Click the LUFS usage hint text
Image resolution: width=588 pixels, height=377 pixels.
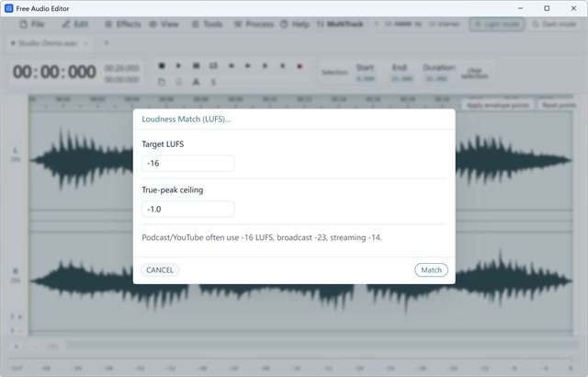pyautogui.click(x=262, y=237)
